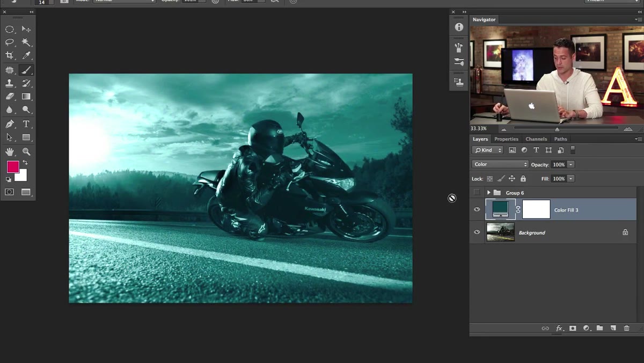This screenshot has width=644, height=363.
Task: Switch to the Properties tab
Action: pos(506,139)
